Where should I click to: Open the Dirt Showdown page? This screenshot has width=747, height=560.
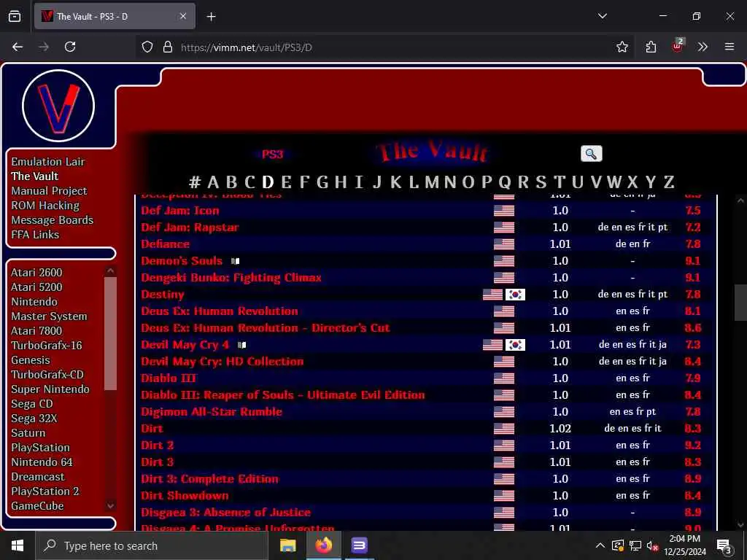pos(185,495)
